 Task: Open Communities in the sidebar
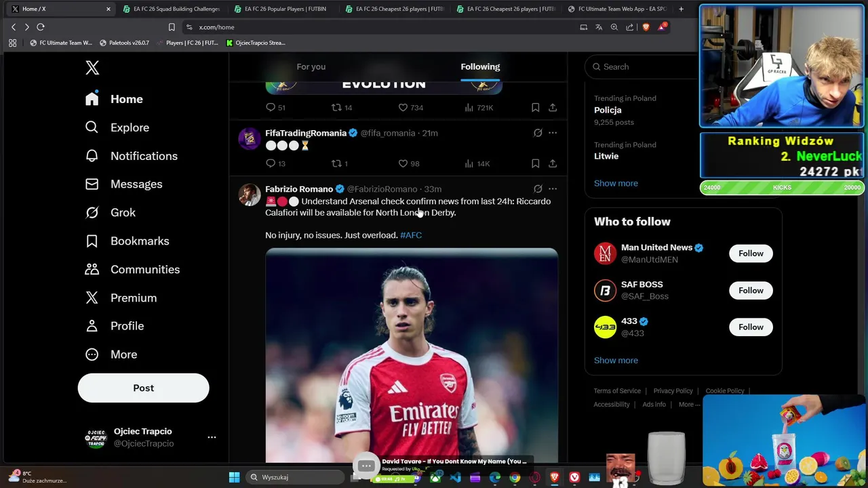point(132,270)
